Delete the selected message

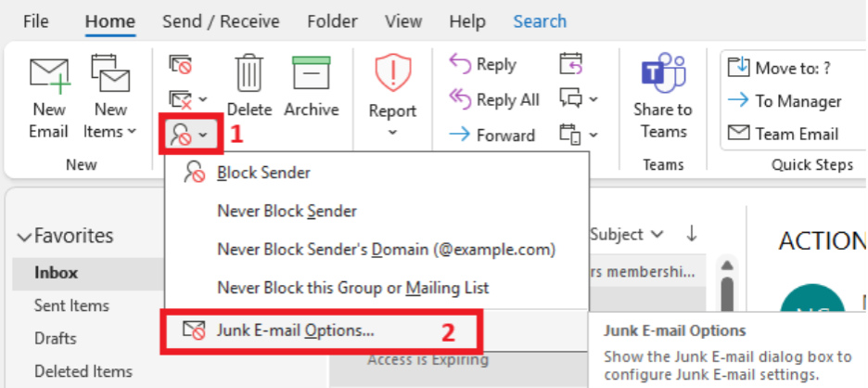pyautogui.click(x=249, y=86)
